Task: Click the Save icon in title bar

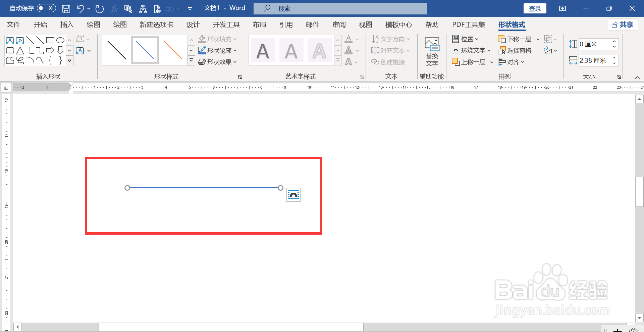Action: pos(66,9)
